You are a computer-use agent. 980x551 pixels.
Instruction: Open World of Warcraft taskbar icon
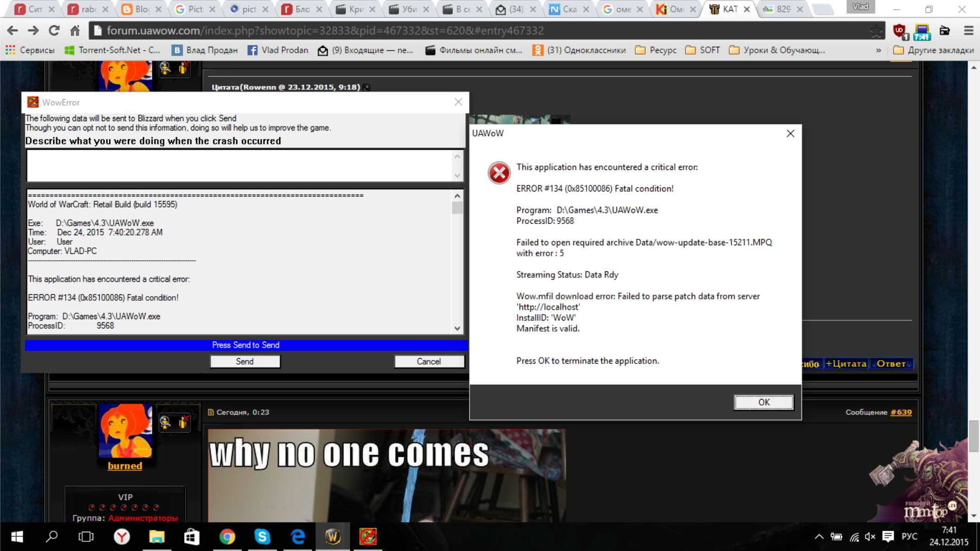click(332, 536)
